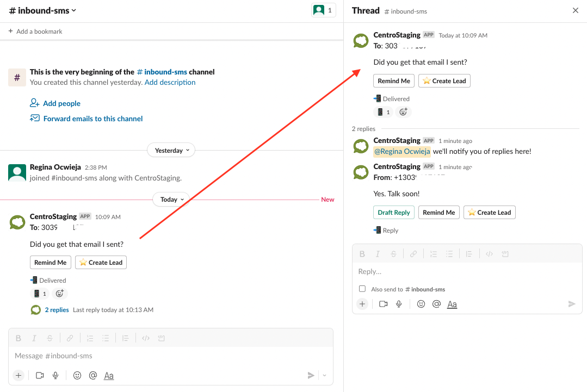
Task: Toggle bold in channel message composer
Action: point(18,338)
